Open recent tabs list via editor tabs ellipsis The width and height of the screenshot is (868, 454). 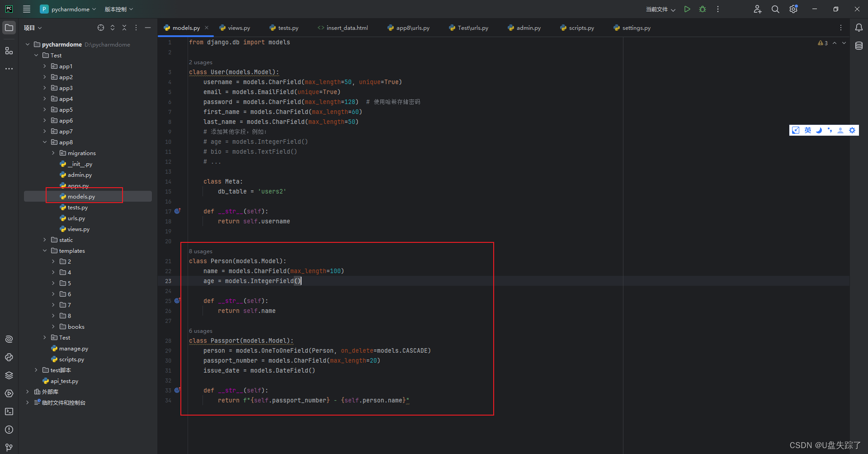(841, 28)
